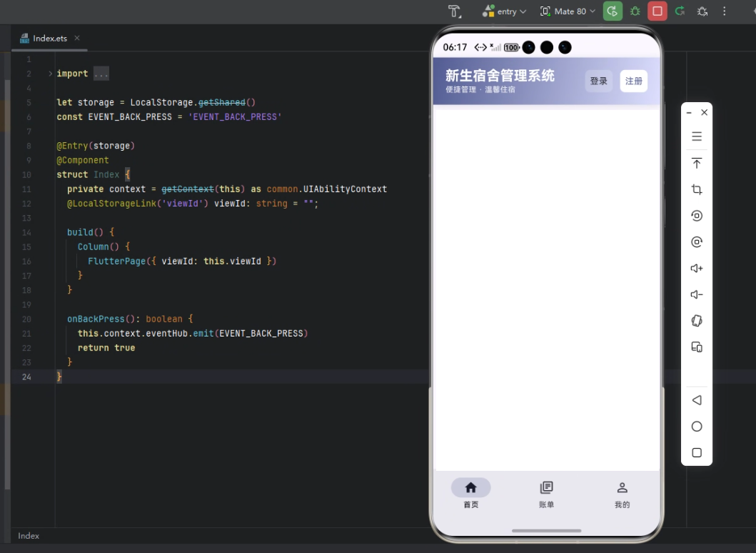Viewport: 756px width, 553px height.
Task: Switch to 账单 bills tab in app
Action: coord(546,494)
